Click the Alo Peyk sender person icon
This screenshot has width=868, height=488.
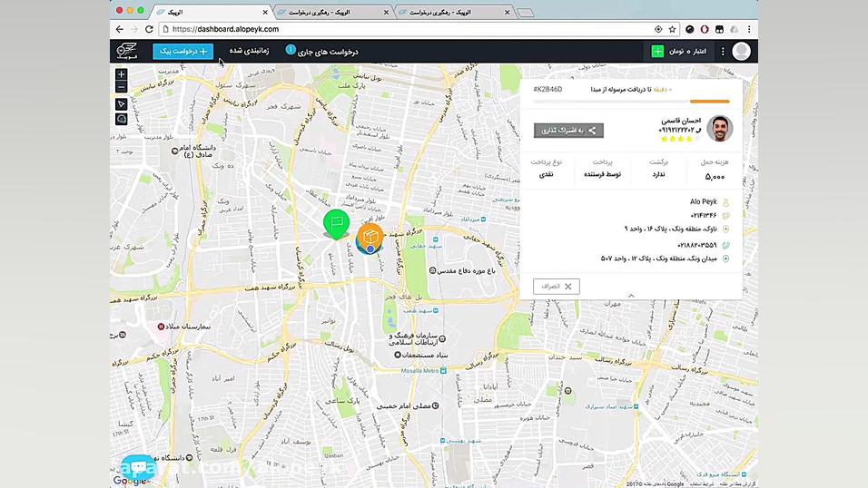725,202
